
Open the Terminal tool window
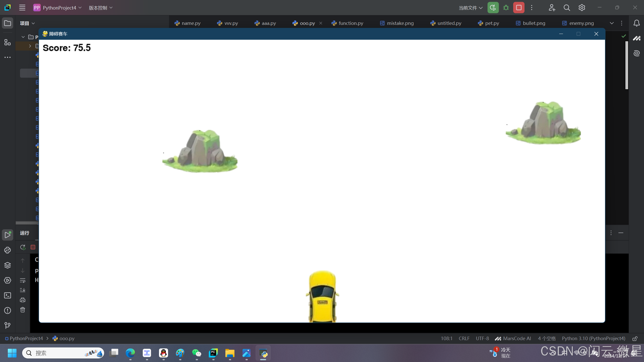(8, 295)
